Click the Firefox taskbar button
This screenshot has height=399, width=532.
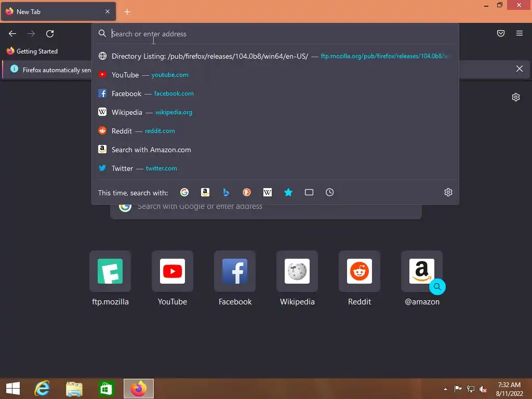[x=138, y=389]
